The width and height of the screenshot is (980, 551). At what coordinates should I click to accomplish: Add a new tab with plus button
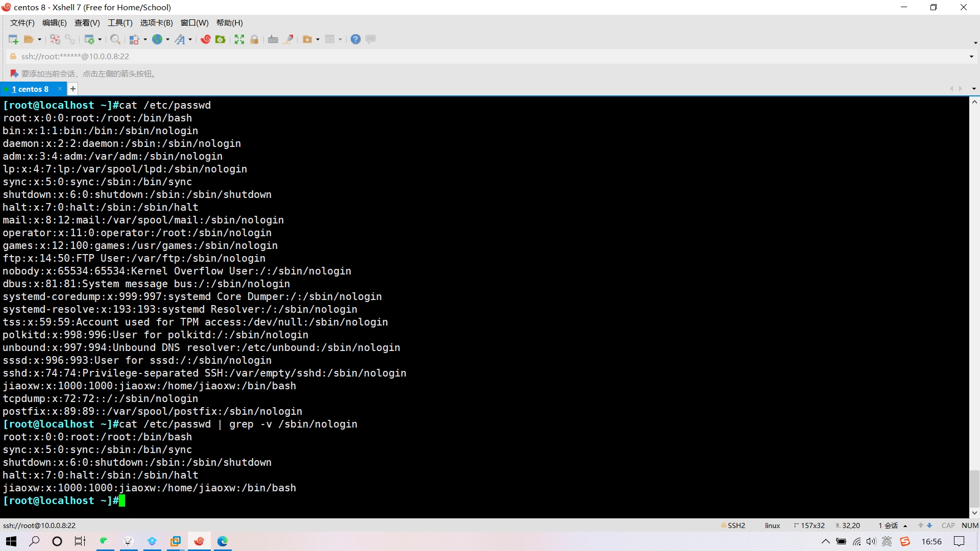(73, 89)
